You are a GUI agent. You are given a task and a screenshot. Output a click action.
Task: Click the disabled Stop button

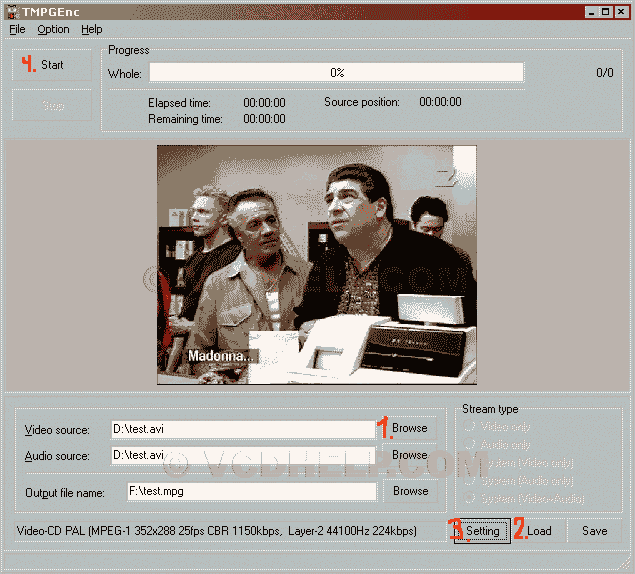pos(52,105)
